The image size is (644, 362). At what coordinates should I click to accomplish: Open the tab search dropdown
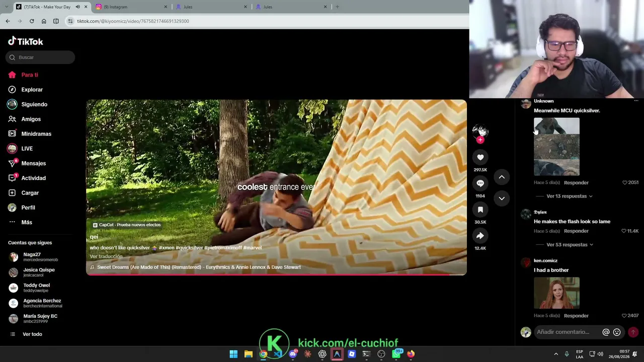(x=6, y=7)
